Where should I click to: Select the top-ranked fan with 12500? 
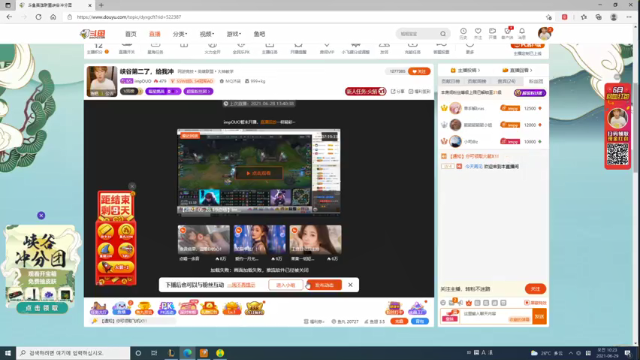tap(493, 108)
